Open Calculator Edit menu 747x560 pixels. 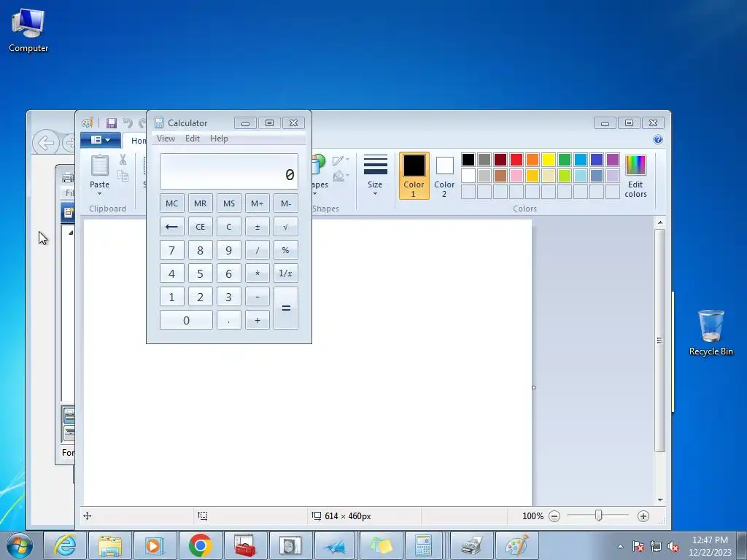click(x=193, y=139)
